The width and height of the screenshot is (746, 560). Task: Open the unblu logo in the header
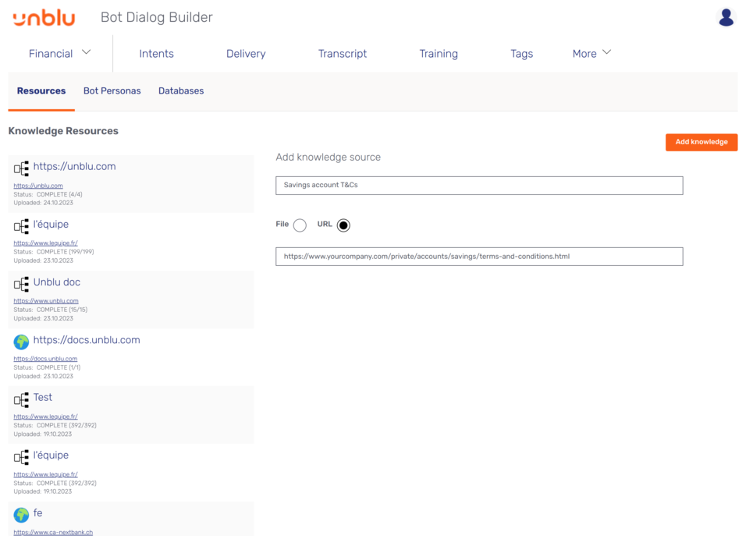tap(43, 18)
